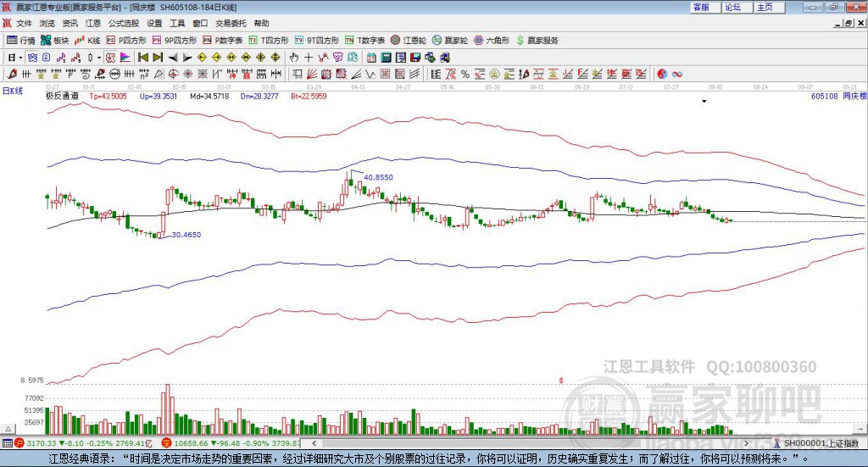The width and height of the screenshot is (868, 467).
Task: Open the P数字表 tool
Action: (223, 41)
